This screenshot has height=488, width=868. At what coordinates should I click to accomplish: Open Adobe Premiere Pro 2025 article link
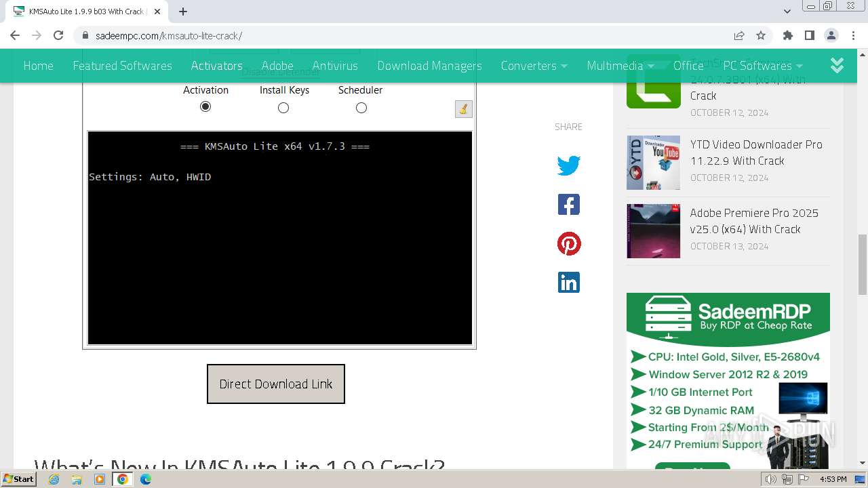(754, 221)
